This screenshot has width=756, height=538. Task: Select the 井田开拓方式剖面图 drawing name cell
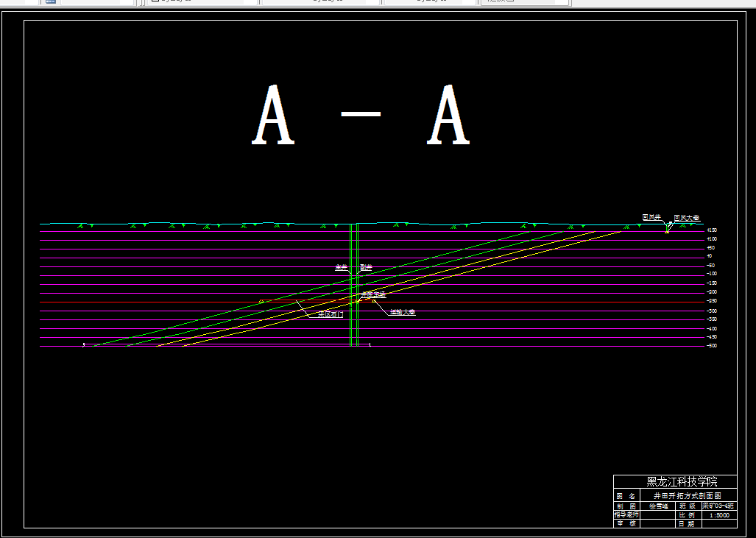[688, 496]
